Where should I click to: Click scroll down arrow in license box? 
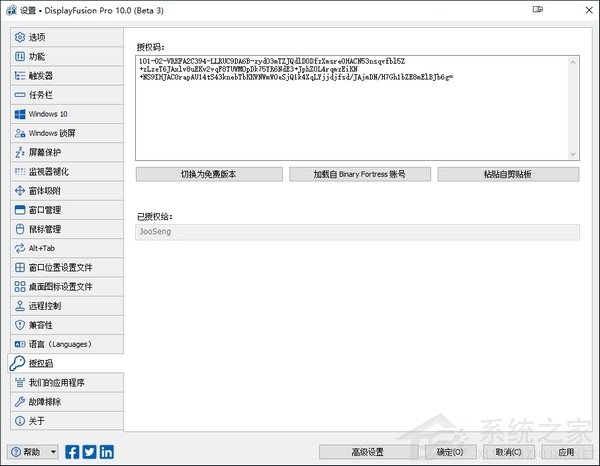click(x=573, y=154)
